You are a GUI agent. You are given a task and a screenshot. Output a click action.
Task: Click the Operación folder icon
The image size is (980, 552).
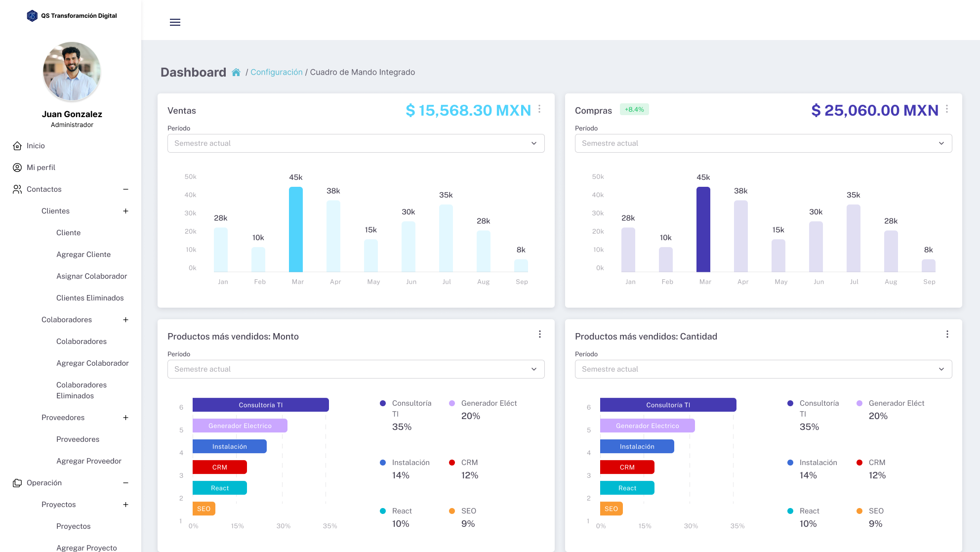coord(17,483)
